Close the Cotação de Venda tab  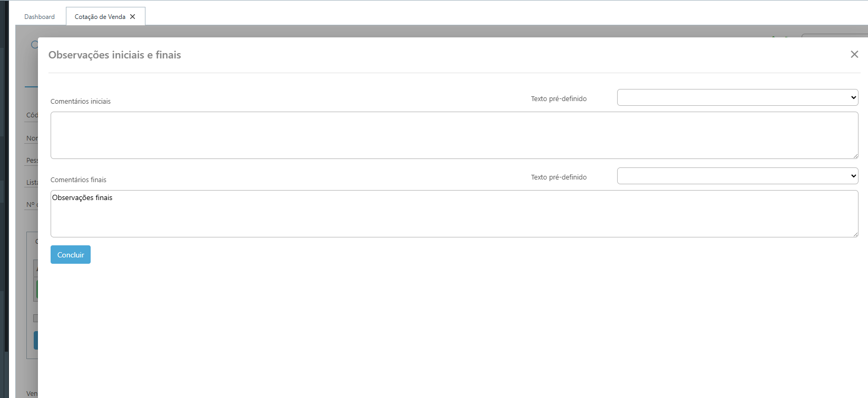point(133,17)
